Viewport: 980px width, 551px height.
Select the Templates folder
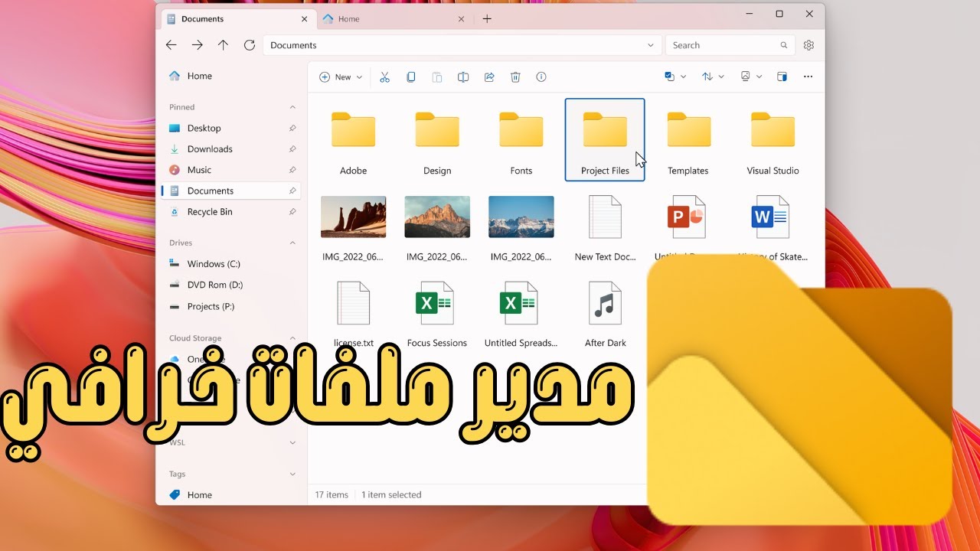(688, 140)
